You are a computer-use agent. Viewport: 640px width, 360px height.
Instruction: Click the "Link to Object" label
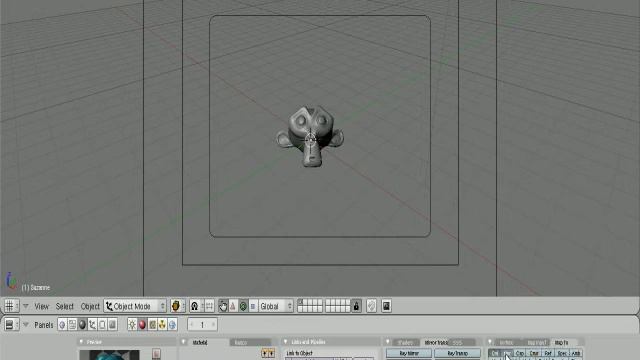pyautogui.click(x=299, y=353)
